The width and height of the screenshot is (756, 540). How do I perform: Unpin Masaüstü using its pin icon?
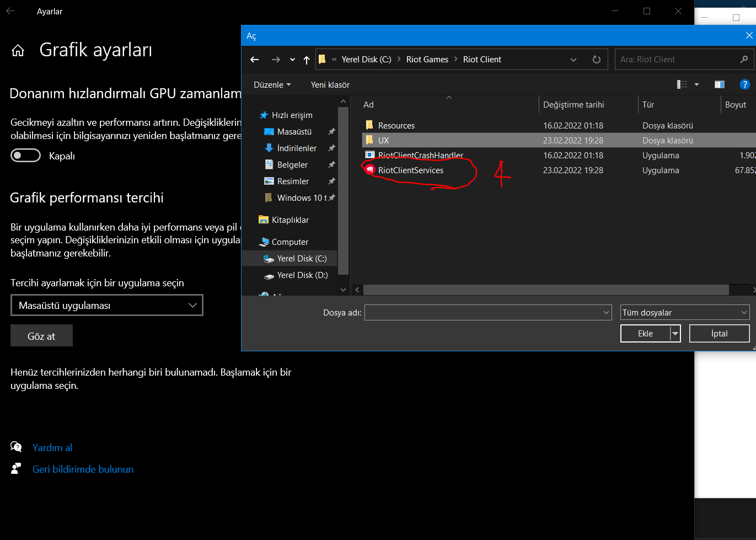[331, 132]
